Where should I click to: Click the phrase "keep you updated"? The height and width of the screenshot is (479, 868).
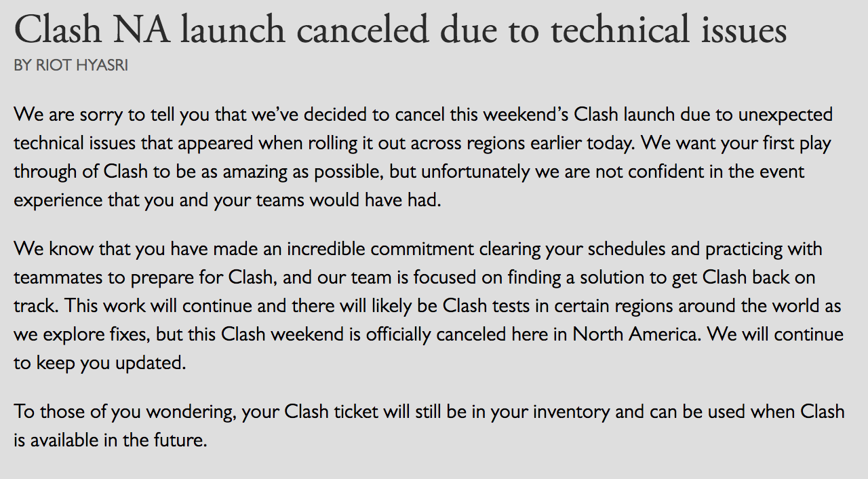111,364
